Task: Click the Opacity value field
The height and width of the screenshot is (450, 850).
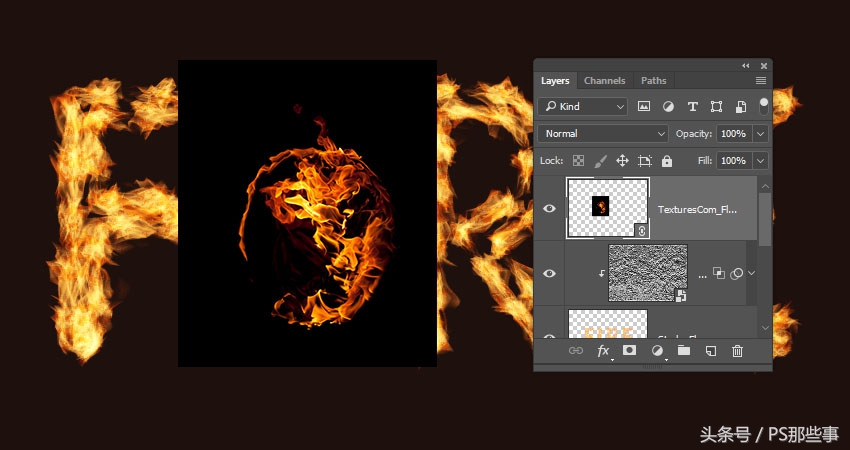Action: pyautogui.click(x=734, y=134)
